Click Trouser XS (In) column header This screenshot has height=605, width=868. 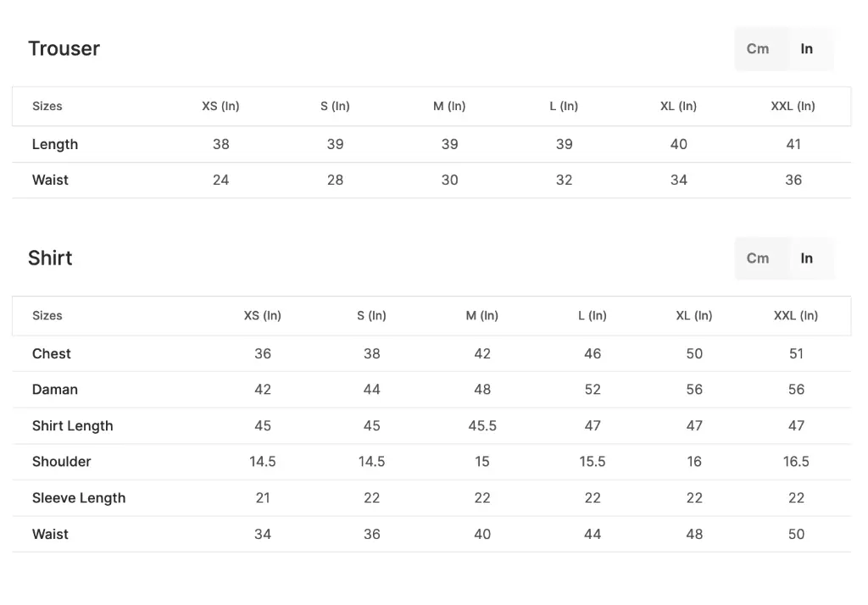pos(220,106)
